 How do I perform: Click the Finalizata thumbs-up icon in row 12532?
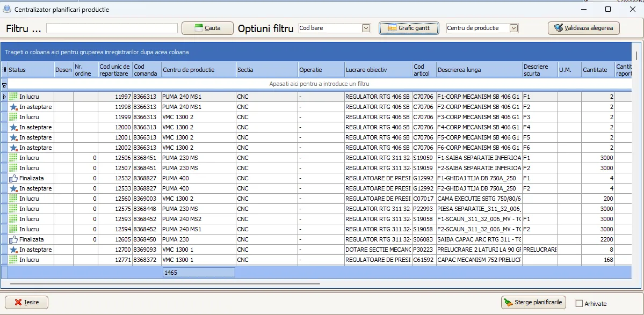point(13,178)
